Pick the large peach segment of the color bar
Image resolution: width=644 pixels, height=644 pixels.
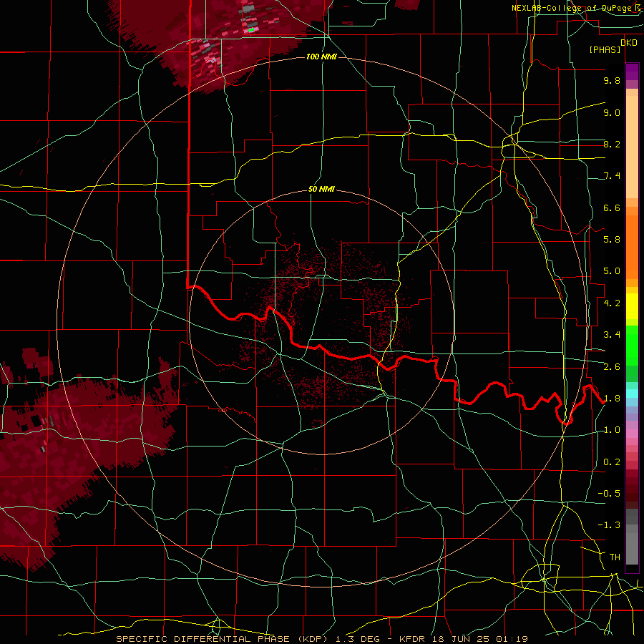click(x=632, y=147)
